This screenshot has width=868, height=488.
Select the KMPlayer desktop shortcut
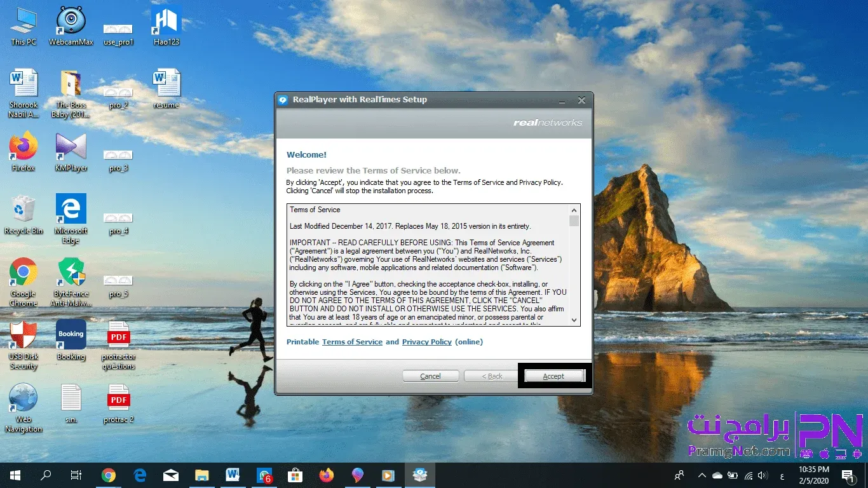71,152
